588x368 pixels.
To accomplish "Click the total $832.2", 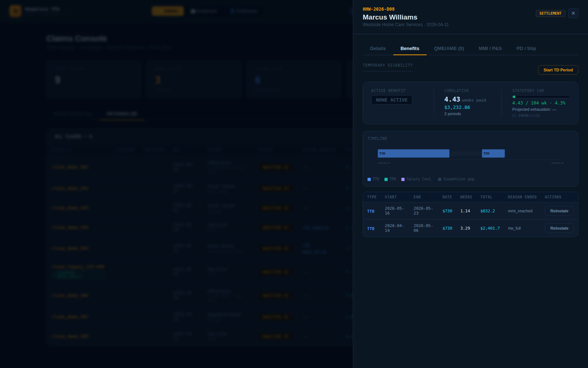I will (x=487, y=211).
